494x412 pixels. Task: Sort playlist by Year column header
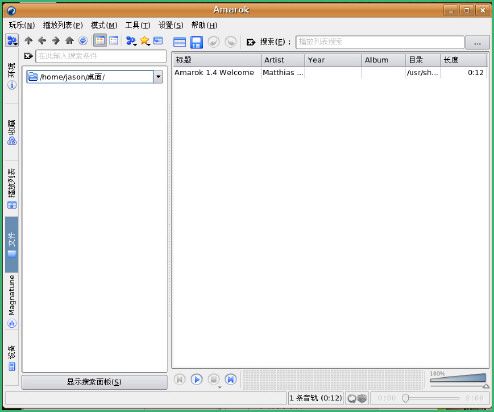[x=333, y=60]
